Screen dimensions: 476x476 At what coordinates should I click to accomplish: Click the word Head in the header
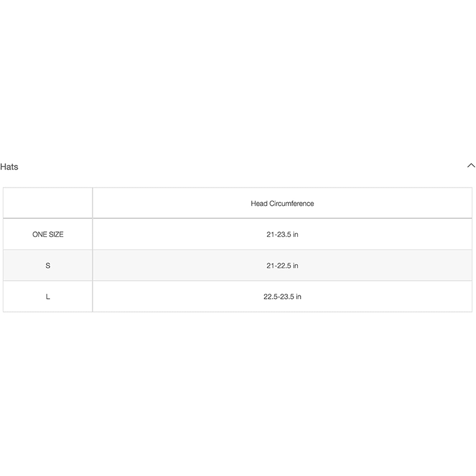259,203
